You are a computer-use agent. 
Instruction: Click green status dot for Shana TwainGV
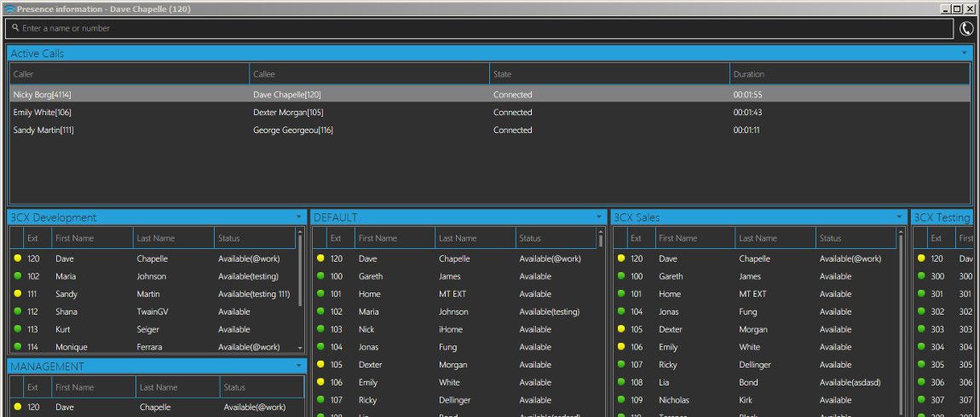pyautogui.click(x=18, y=310)
